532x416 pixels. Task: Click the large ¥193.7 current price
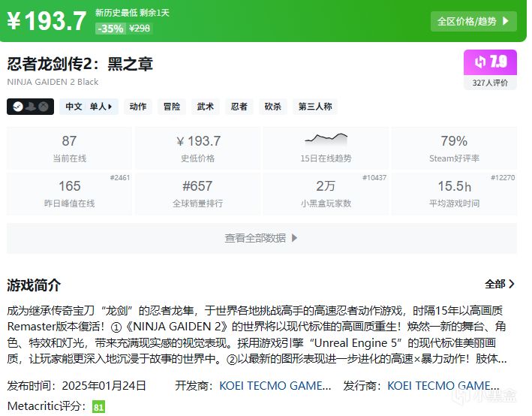pos(47,21)
